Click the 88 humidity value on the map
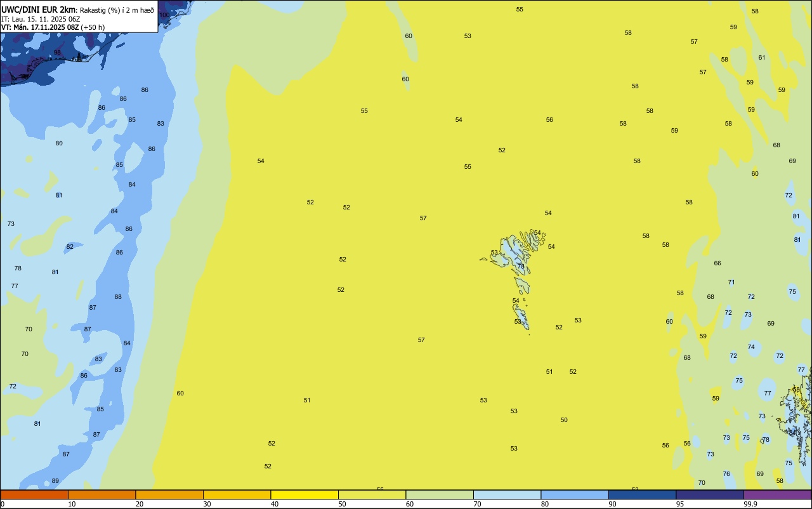 (118, 297)
